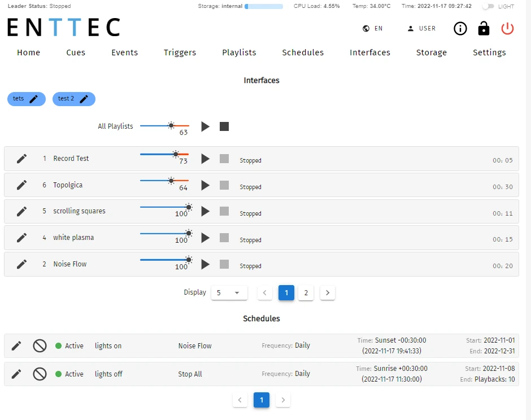Click the Record Test playlist name
This screenshot has width=531, height=420.
pos(71,159)
